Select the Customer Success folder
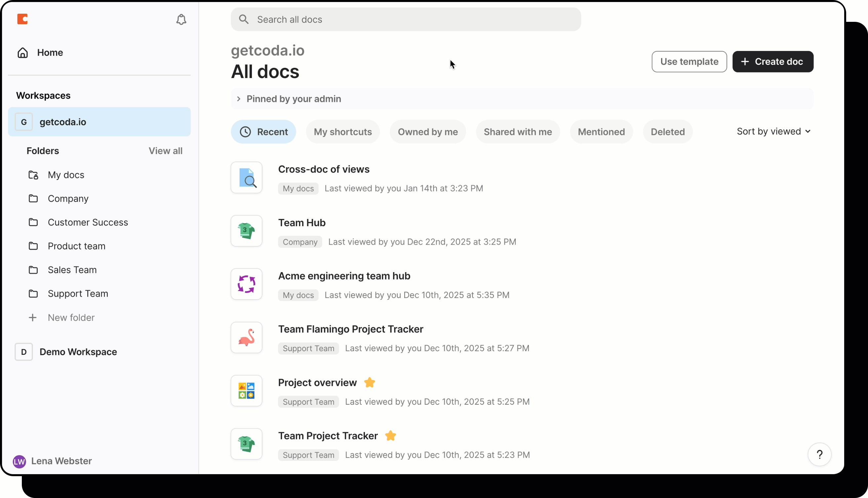 (x=88, y=222)
